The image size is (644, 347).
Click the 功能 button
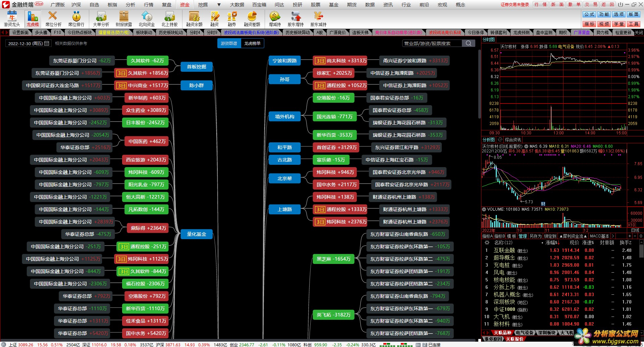pos(604,14)
